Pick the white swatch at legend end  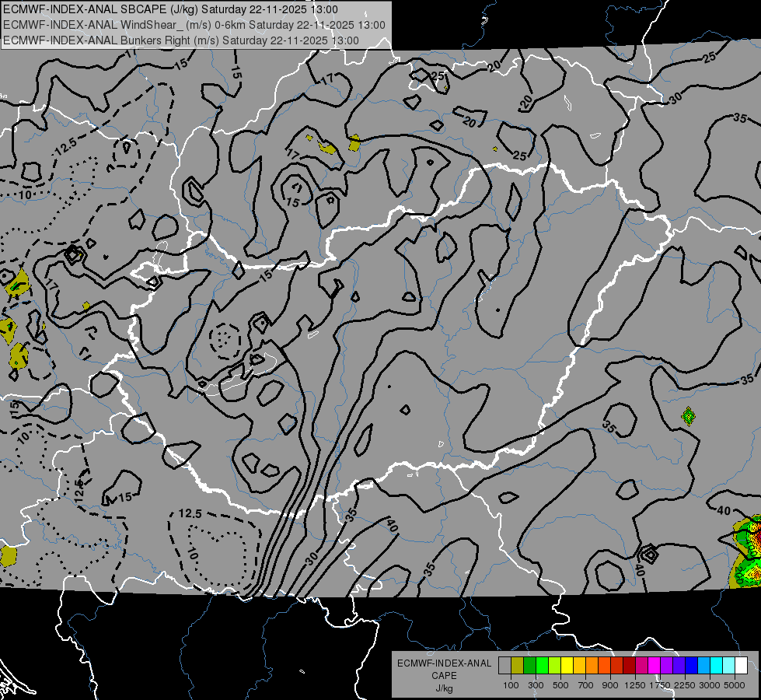(x=741, y=665)
